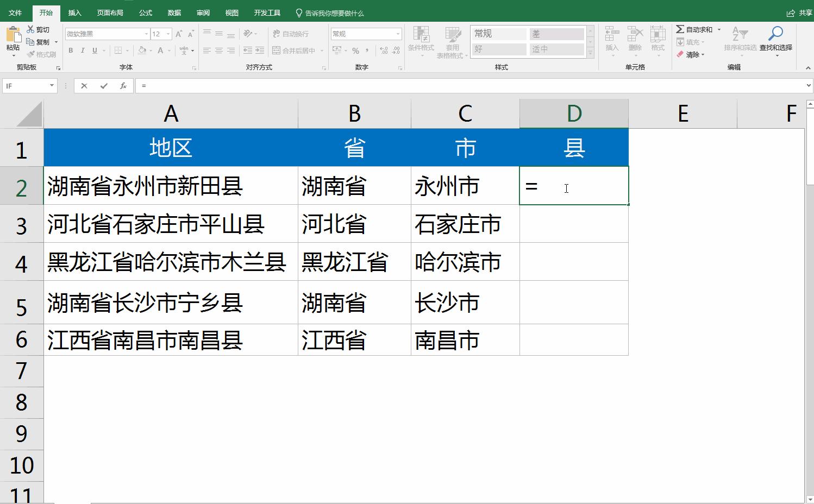Open the Name Box dropdown showing IF
Image resolution: width=814 pixels, height=504 pixels.
tap(52, 85)
